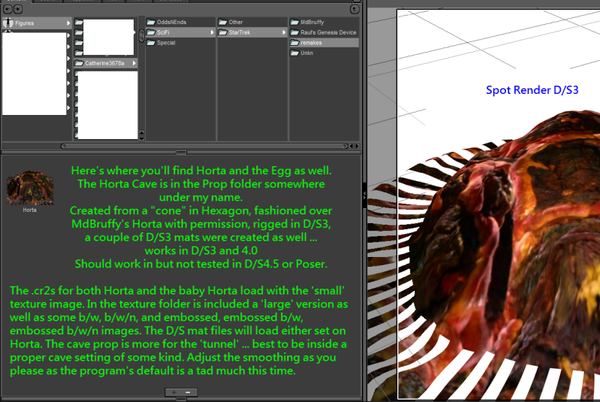Open Raul's Genesis Device folder

(324, 33)
